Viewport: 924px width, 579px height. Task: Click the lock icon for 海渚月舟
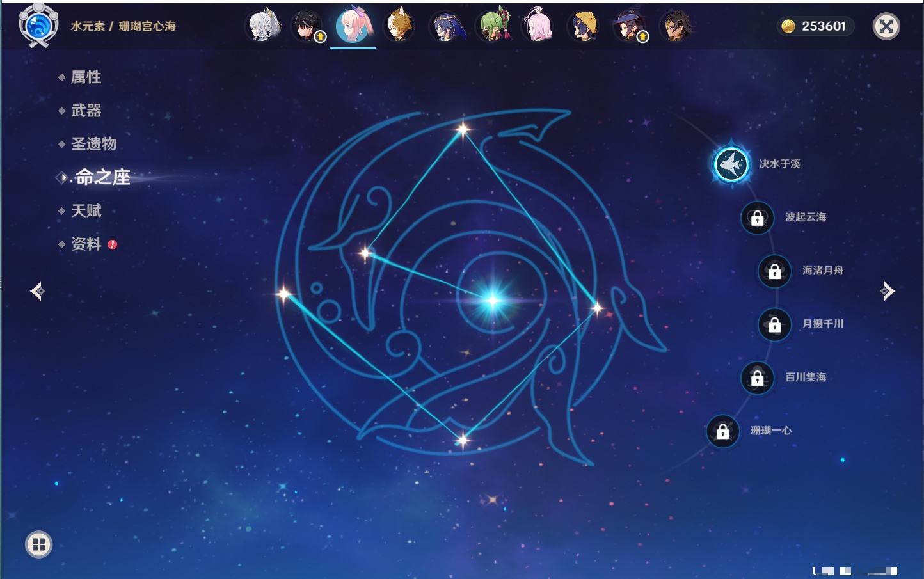[774, 271]
